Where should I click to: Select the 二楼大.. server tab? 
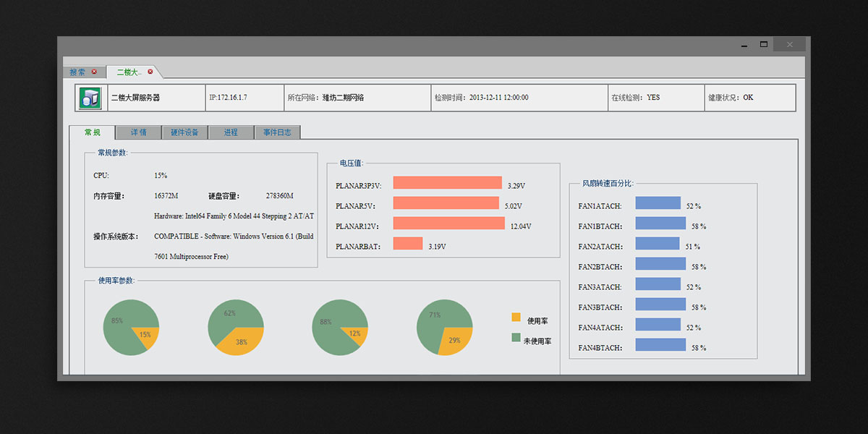[x=129, y=72]
